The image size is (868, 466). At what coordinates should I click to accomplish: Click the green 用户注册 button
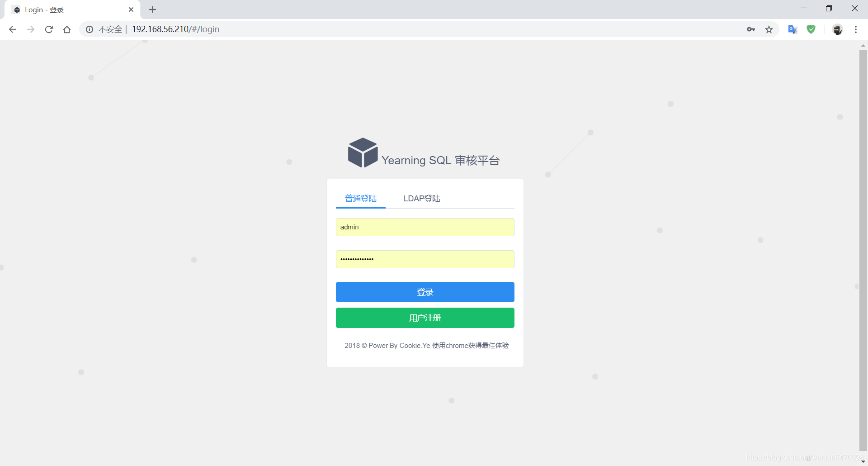tap(425, 318)
